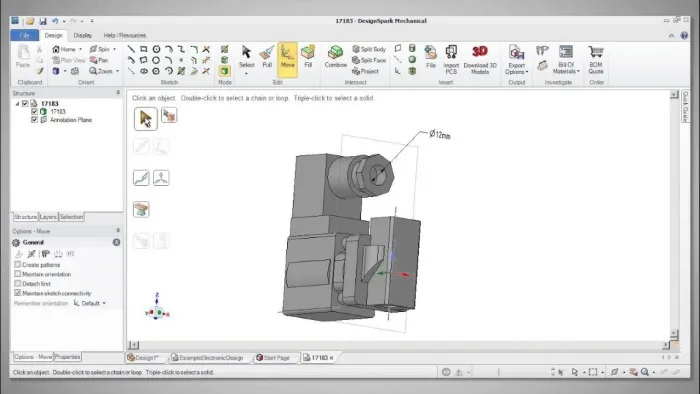Click the axis orientation triad in viewport
700x394 pixels.
point(157,307)
